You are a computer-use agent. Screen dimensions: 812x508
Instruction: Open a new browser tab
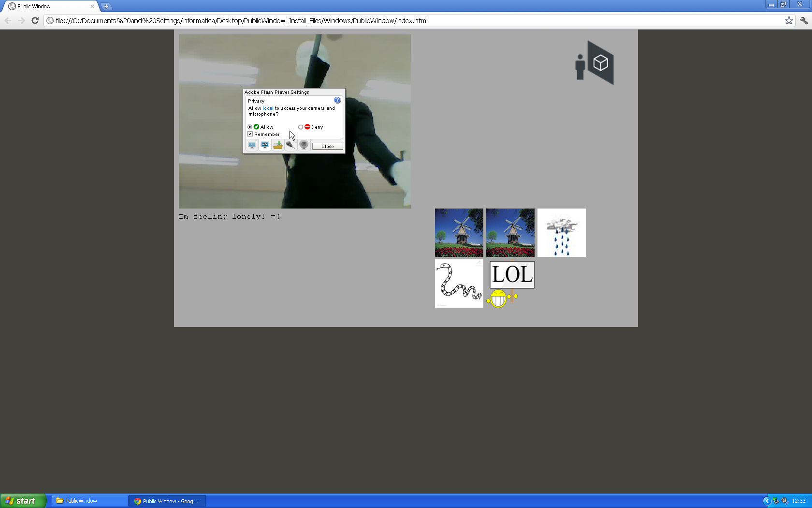pyautogui.click(x=106, y=7)
